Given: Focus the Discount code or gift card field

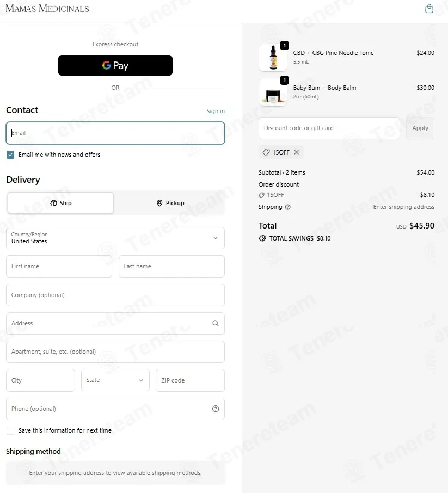Looking at the screenshot, I should click(329, 128).
